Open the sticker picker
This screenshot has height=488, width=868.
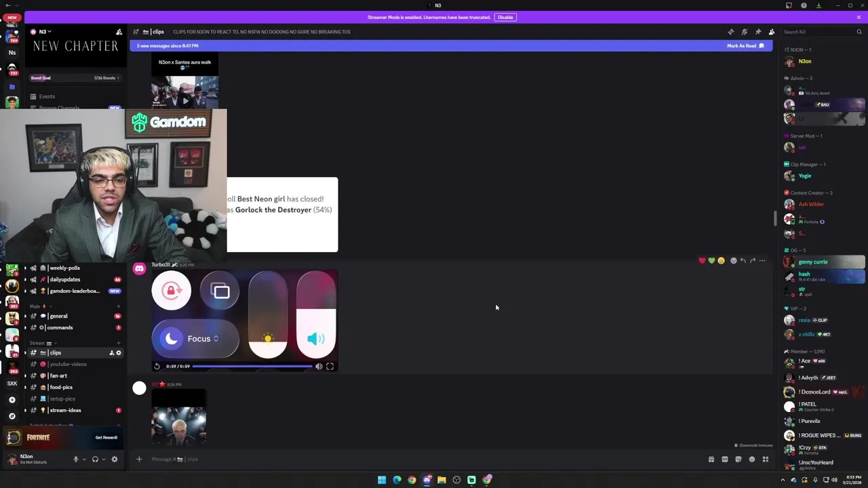[x=738, y=459]
